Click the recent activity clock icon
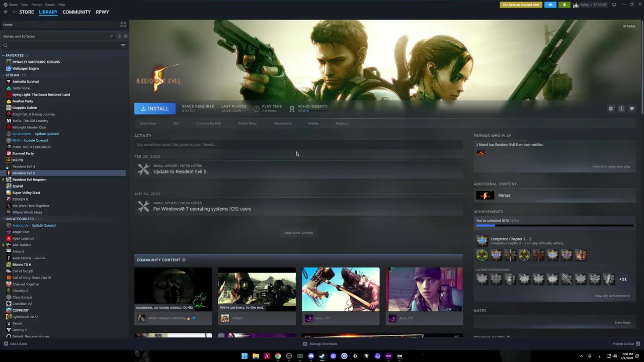Screen dimensions: 644x362 pyautogui.click(x=119, y=36)
